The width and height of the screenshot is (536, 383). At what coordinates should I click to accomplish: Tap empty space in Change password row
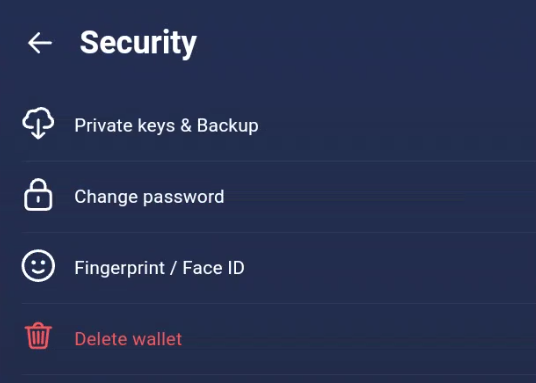point(376,197)
